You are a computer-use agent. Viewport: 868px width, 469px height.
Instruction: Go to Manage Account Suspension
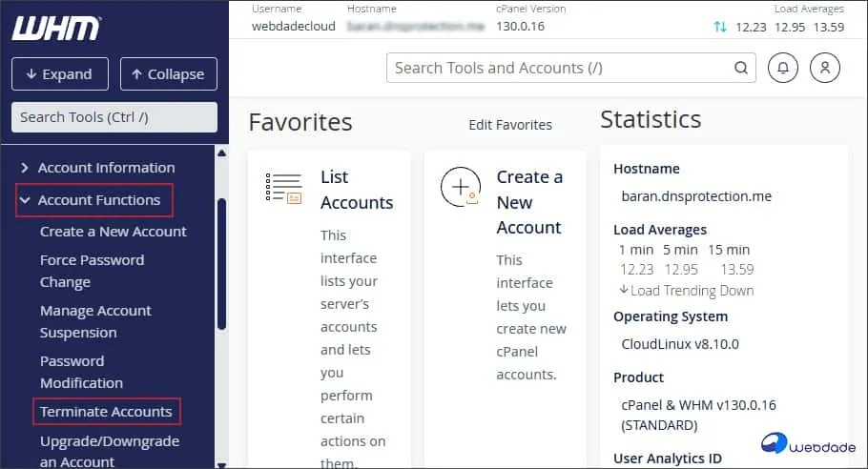click(x=95, y=321)
